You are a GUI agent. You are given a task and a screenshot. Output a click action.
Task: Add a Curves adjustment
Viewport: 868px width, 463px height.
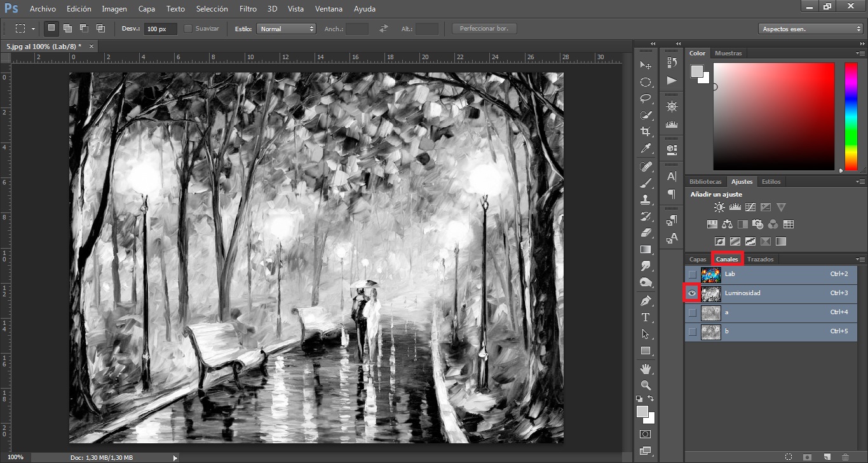point(750,207)
